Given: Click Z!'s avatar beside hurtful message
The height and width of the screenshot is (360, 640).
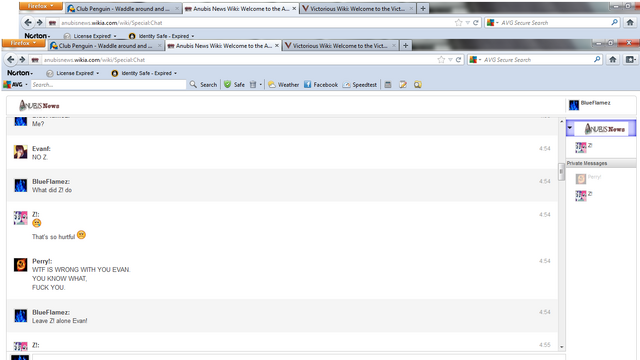Looking at the screenshot, I should point(20,218).
